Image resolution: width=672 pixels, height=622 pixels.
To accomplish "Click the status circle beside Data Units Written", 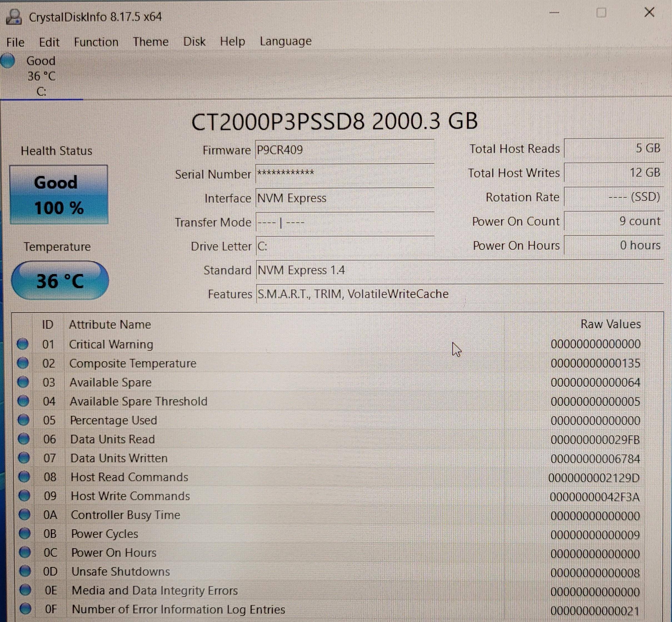I will tap(24, 458).
